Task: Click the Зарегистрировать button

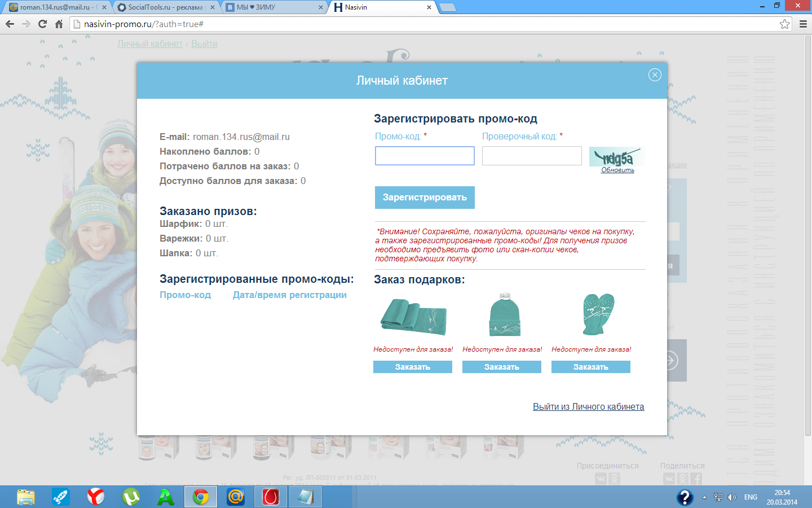Action: click(x=425, y=198)
